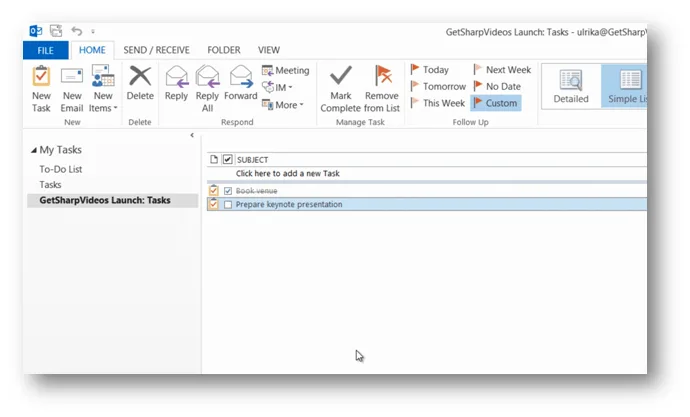The image size is (690, 417).
Task: Create a New Task from ribbon
Action: [41, 89]
